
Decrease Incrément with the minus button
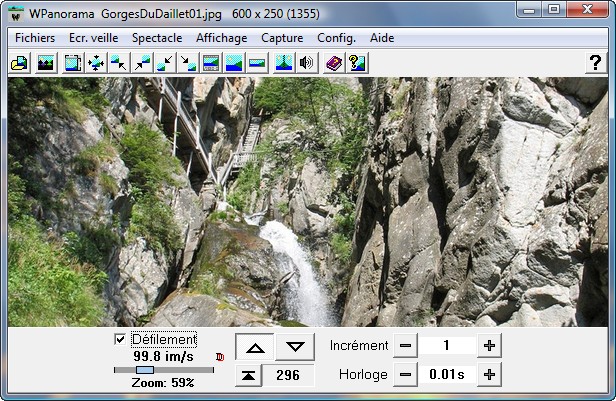click(x=405, y=346)
